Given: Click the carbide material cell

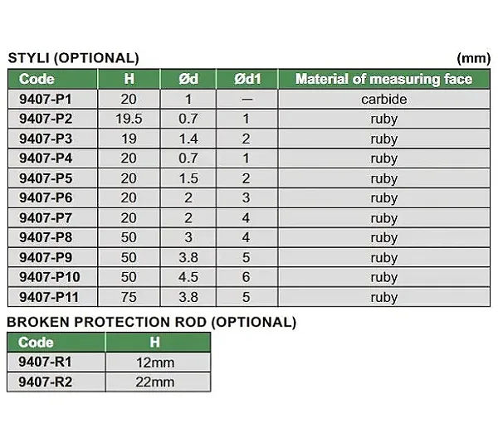Looking at the screenshot, I should pyautogui.click(x=384, y=99).
